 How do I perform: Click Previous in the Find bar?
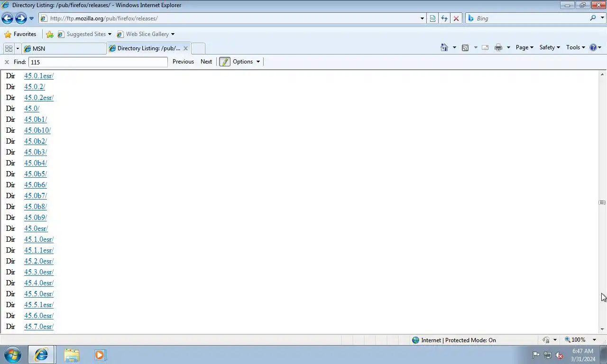click(x=183, y=62)
